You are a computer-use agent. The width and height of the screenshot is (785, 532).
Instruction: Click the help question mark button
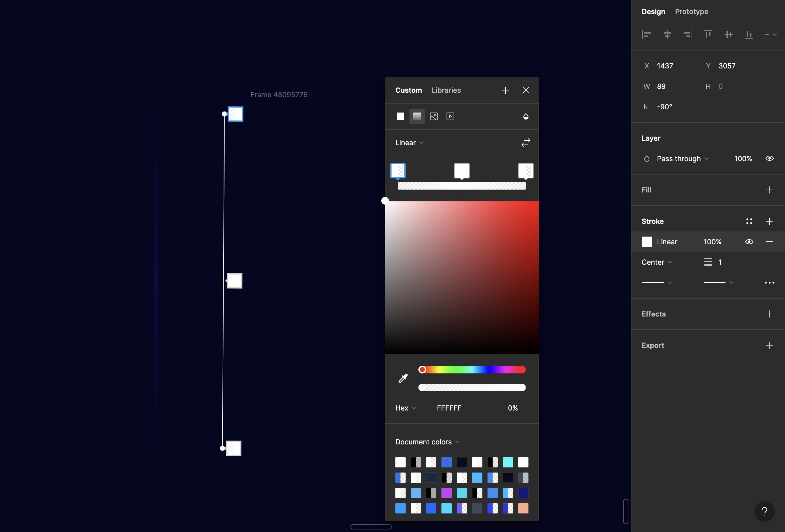tap(765, 512)
